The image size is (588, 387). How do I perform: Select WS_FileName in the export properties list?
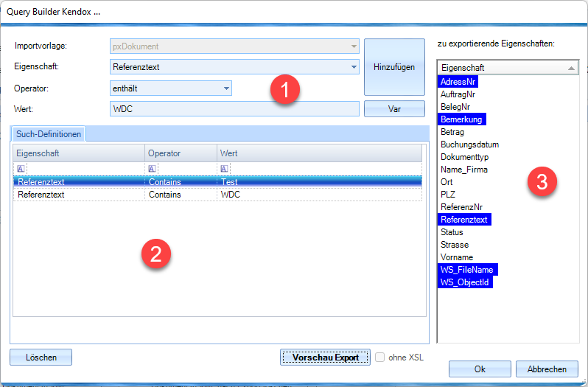[467, 270]
